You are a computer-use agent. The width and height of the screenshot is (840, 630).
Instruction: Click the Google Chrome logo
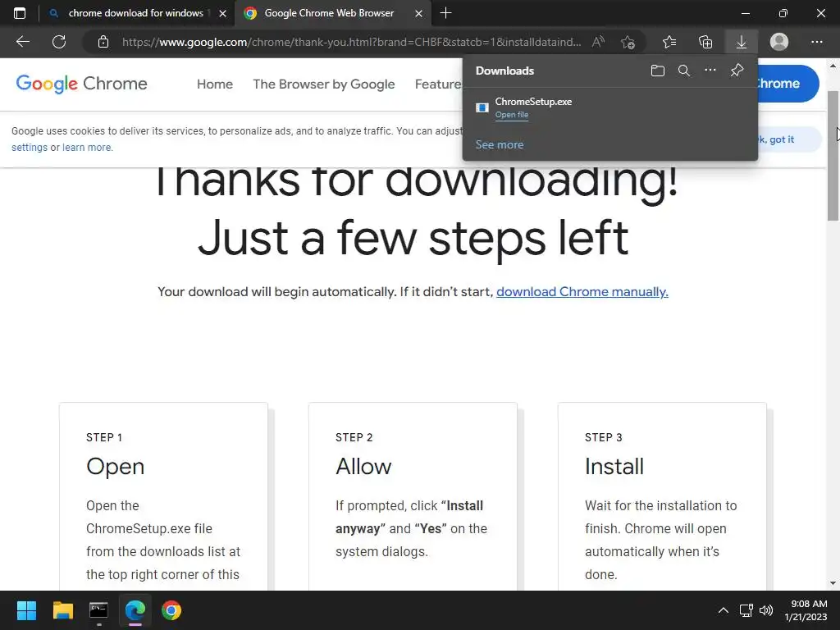pos(81,84)
